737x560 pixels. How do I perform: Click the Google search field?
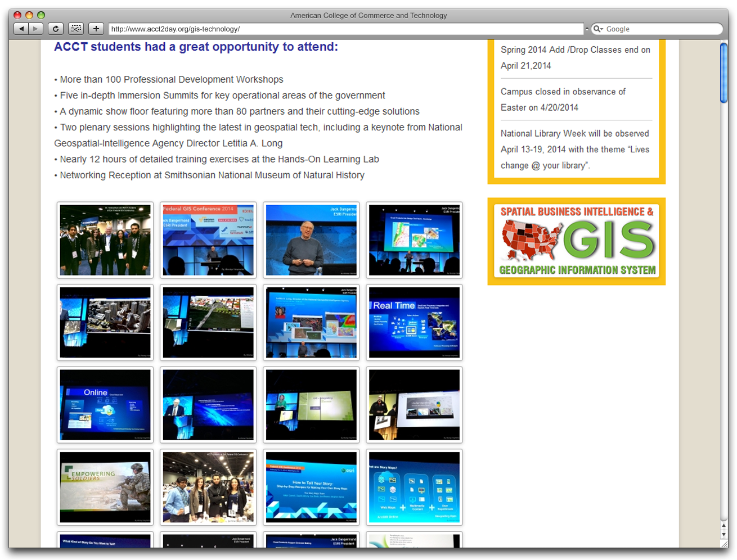657,29
